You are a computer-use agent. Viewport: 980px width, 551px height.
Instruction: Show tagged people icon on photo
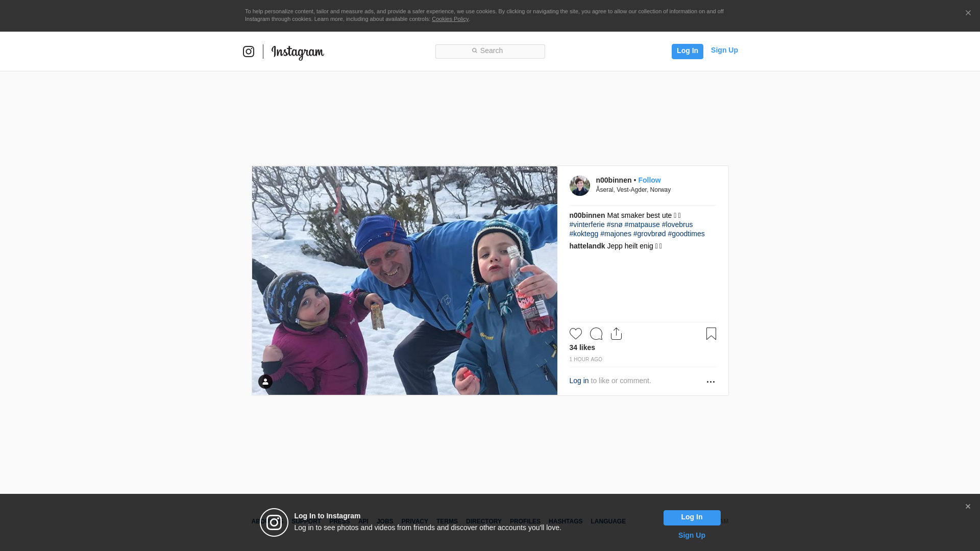265,382
